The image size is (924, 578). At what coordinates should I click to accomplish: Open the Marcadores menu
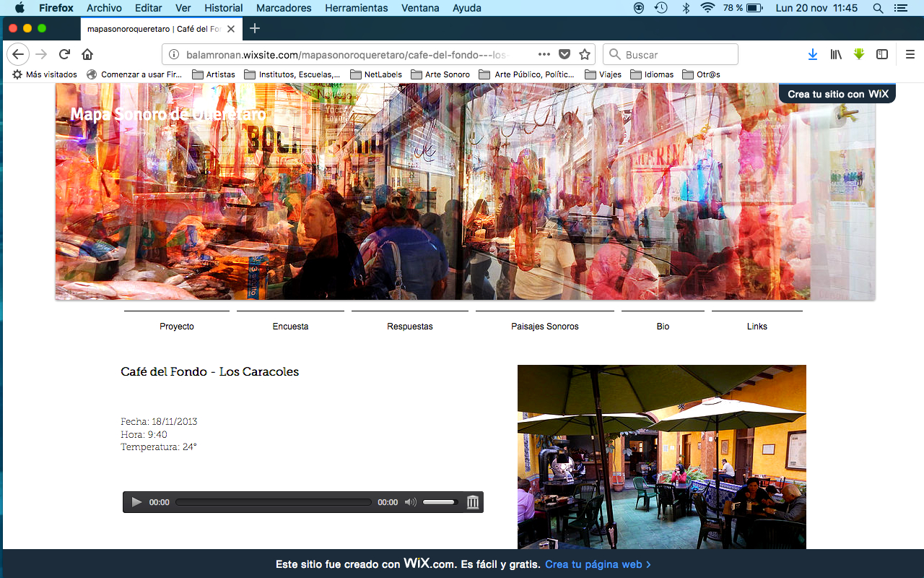pyautogui.click(x=284, y=8)
